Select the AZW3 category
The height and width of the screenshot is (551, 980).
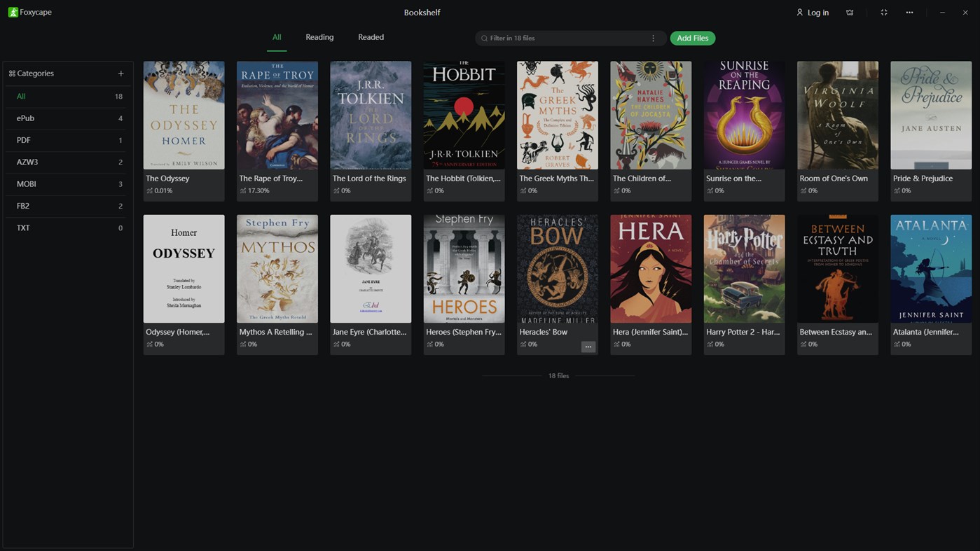click(68, 162)
